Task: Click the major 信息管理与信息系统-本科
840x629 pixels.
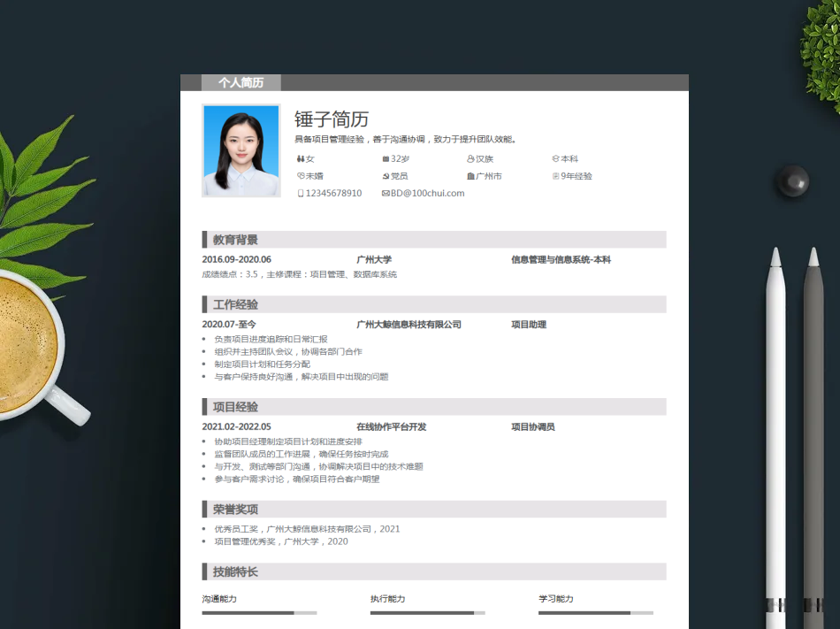Action: click(x=561, y=259)
